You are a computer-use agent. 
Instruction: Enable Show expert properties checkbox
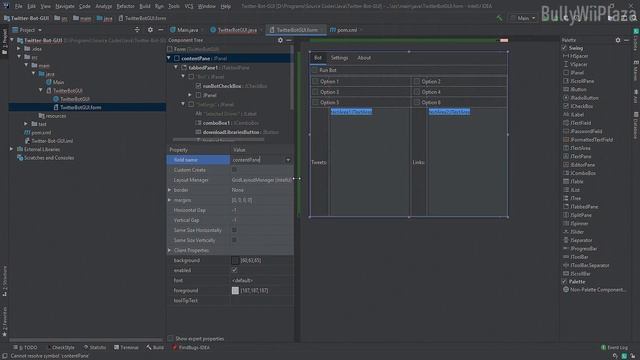[x=170, y=339]
